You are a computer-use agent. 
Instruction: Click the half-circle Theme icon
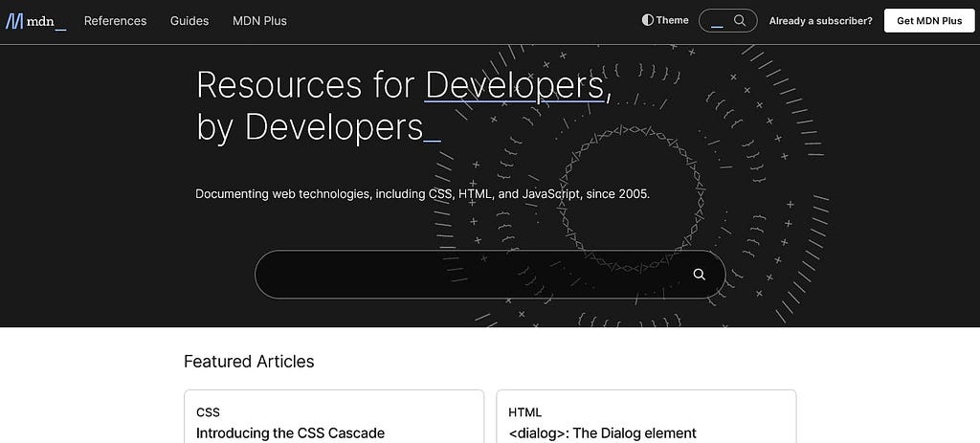click(x=648, y=20)
